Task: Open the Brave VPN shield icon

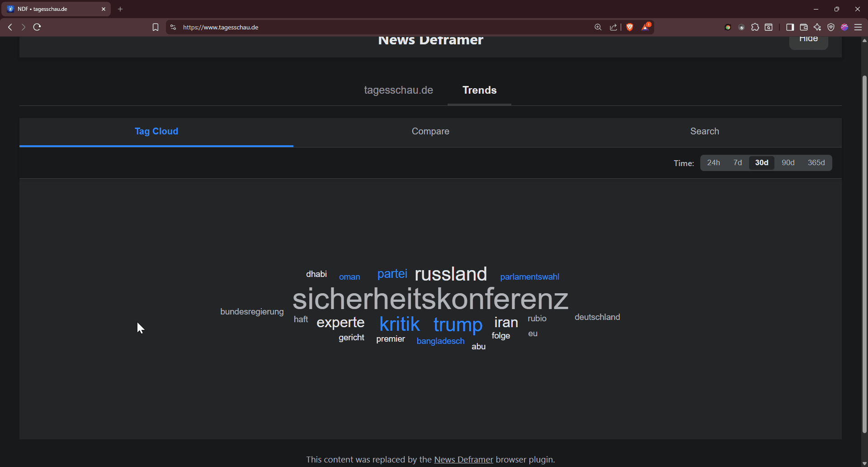Action: pyautogui.click(x=831, y=27)
